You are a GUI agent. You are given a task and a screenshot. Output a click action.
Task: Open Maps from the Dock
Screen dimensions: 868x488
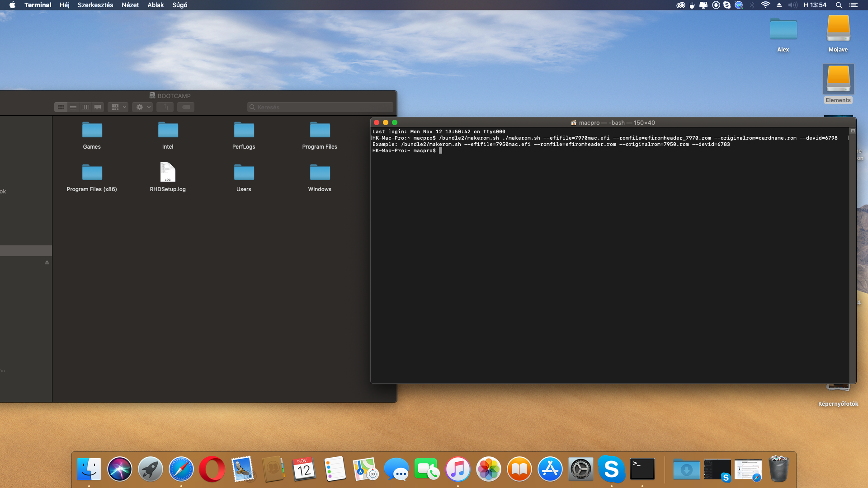pyautogui.click(x=366, y=469)
